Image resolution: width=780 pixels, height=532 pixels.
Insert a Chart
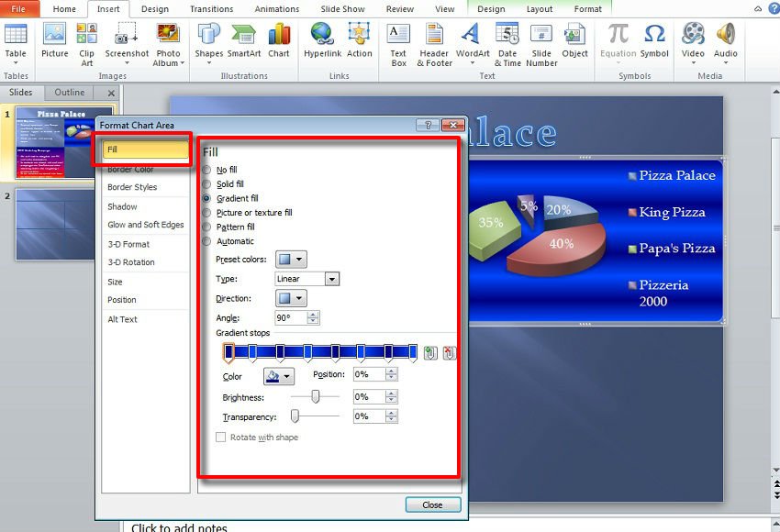(x=279, y=40)
